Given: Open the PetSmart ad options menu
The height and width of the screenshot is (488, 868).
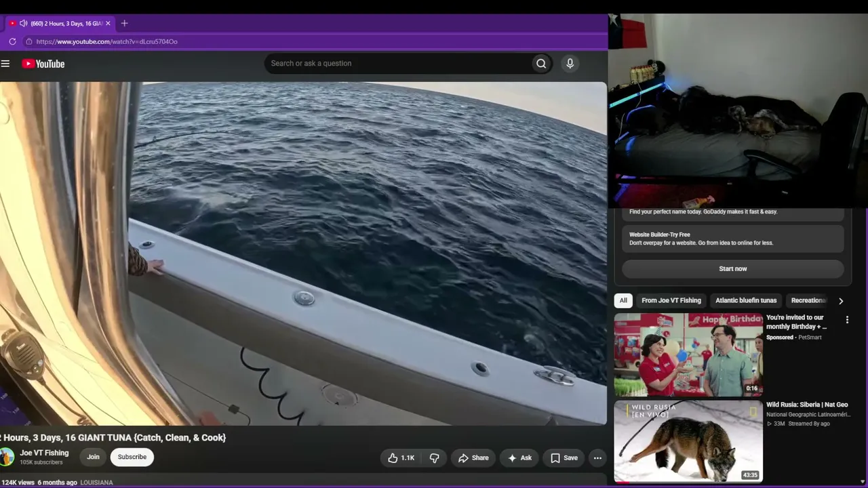Looking at the screenshot, I should tap(847, 320).
